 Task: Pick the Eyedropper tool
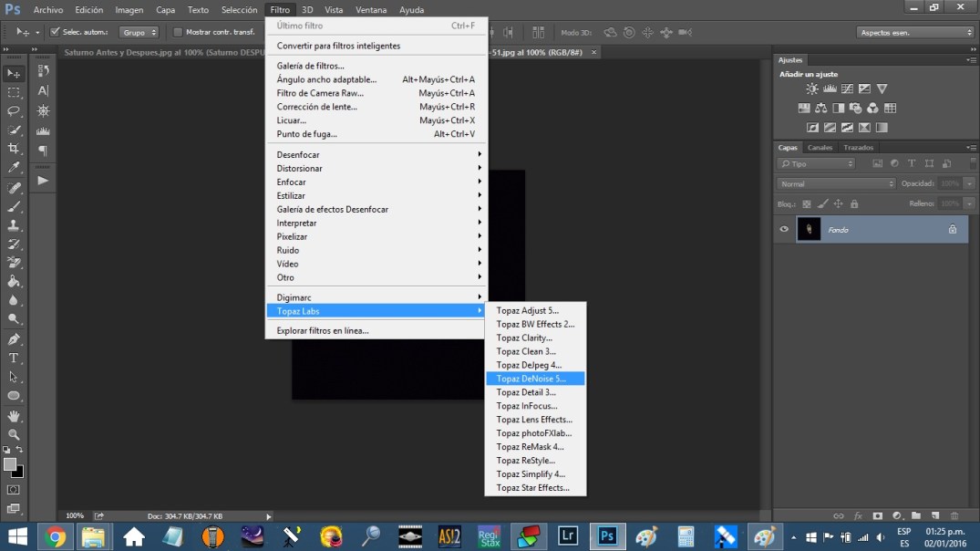click(14, 168)
